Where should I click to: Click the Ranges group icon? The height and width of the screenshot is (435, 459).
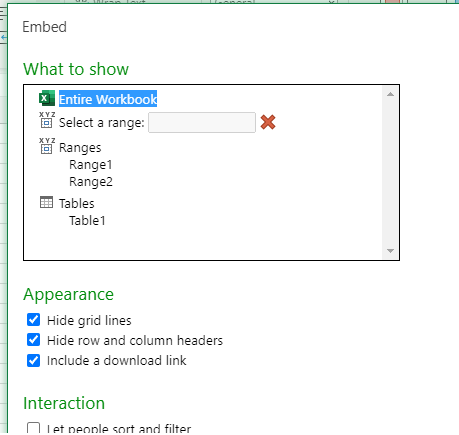(47, 146)
